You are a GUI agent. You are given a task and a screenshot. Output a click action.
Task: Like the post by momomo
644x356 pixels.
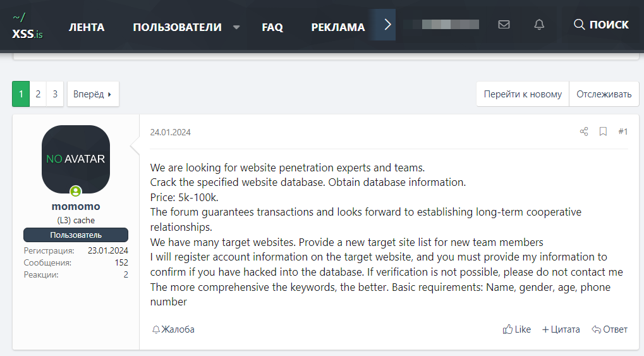coord(516,329)
